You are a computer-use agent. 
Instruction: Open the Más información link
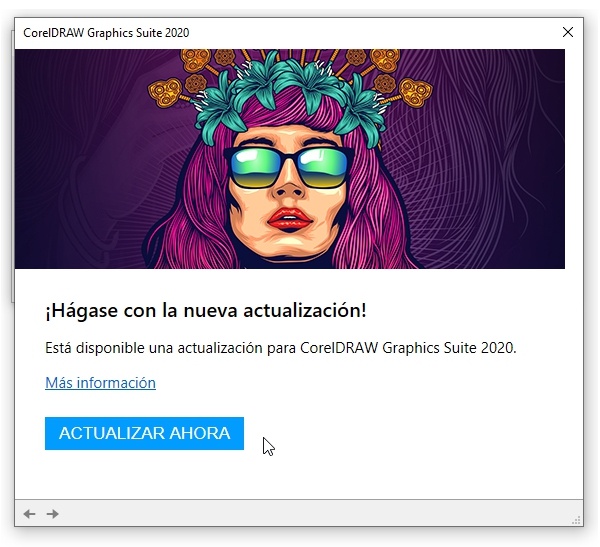[100, 383]
